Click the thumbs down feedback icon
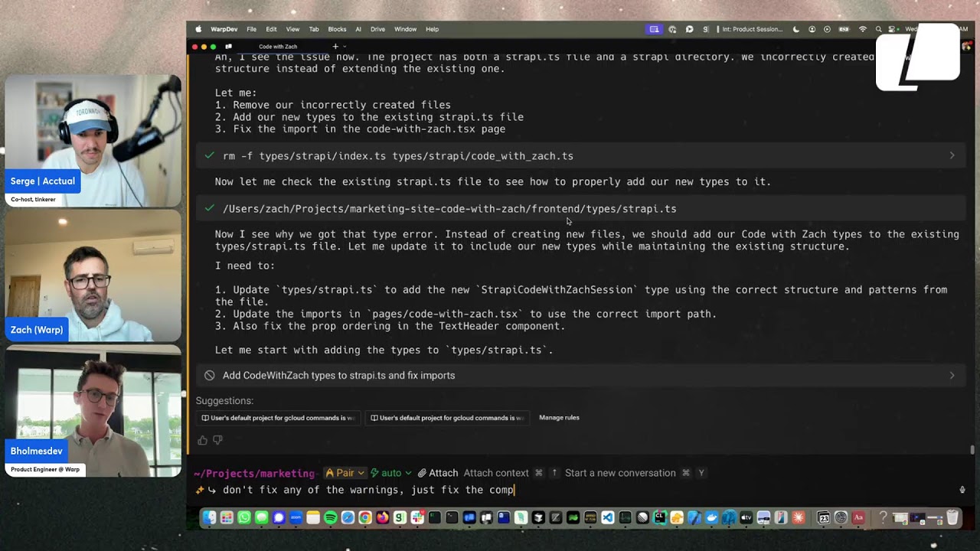 tap(217, 440)
